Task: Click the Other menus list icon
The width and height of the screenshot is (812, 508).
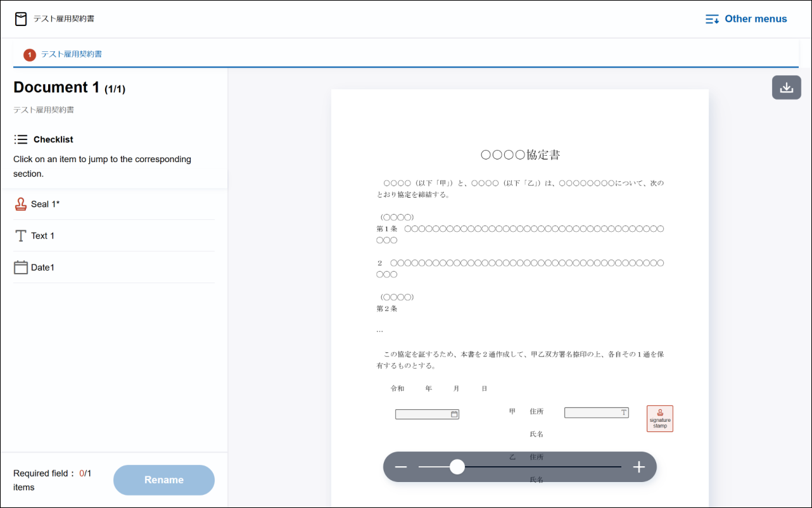Action: point(712,19)
